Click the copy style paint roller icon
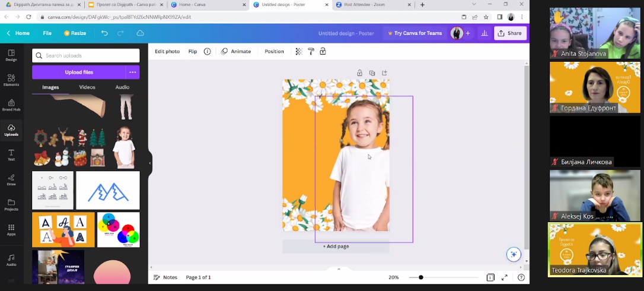 [x=311, y=52]
